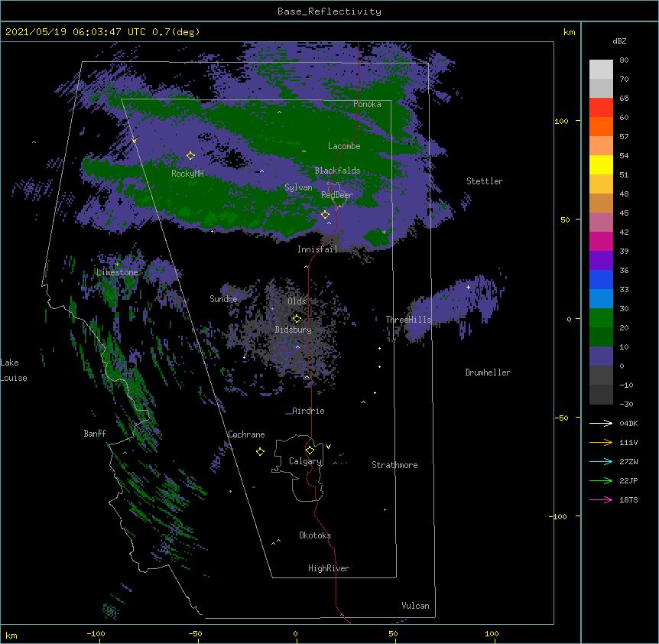Click the Limestone label
The width and height of the screenshot is (659, 644).
pyautogui.click(x=117, y=272)
